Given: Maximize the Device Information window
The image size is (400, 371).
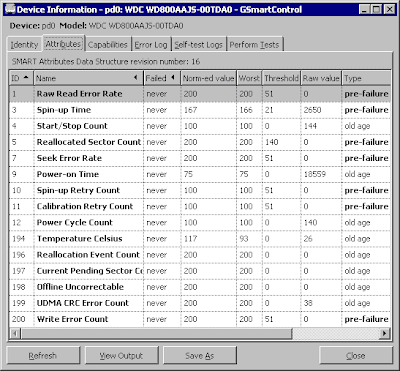Looking at the screenshot, I should pyautogui.click(x=376, y=10).
